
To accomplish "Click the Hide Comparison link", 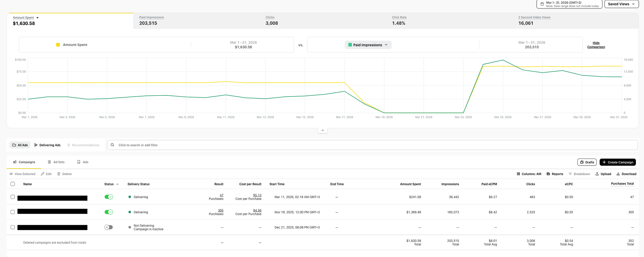I will (596, 45).
